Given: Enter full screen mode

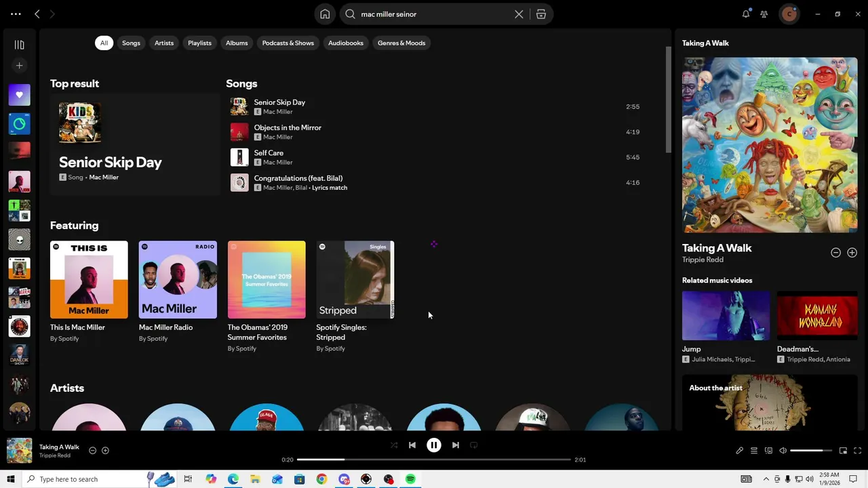Looking at the screenshot, I should coord(857,451).
